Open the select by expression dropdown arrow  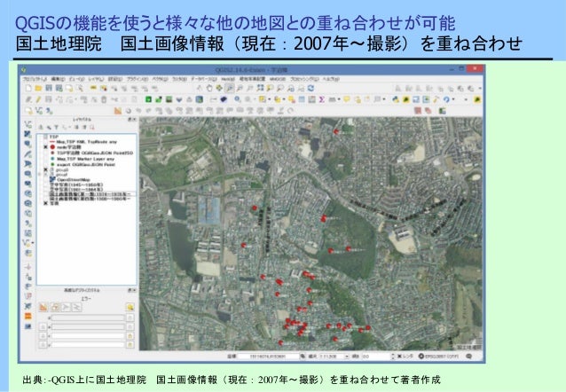(284, 99)
